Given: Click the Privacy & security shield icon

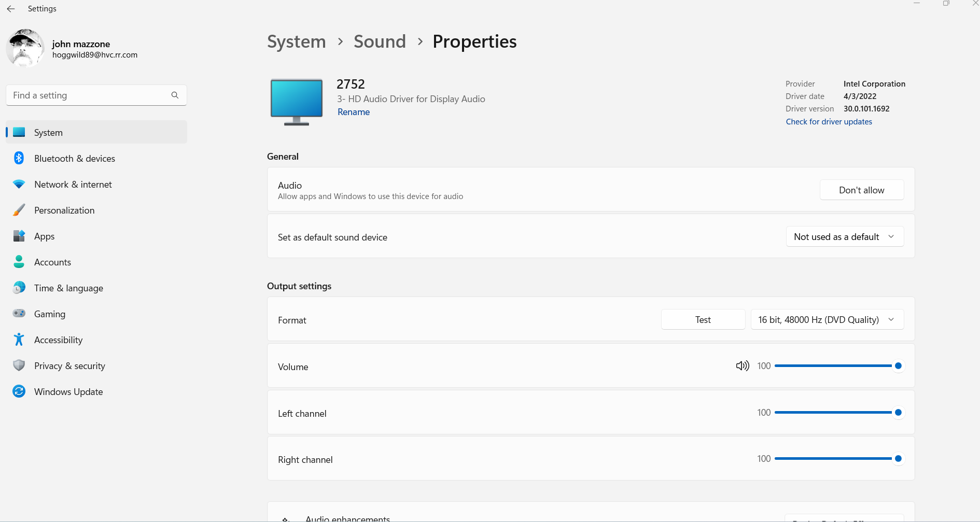Looking at the screenshot, I should (x=19, y=365).
